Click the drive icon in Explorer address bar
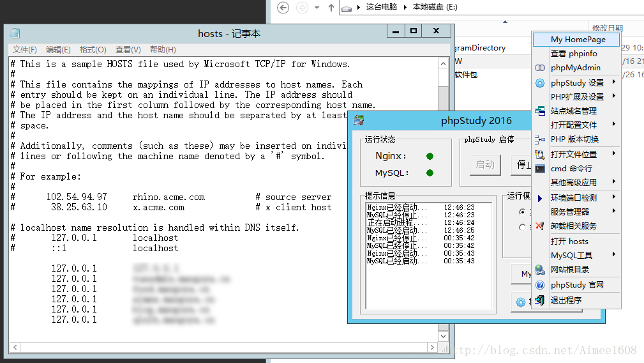 (347, 8)
